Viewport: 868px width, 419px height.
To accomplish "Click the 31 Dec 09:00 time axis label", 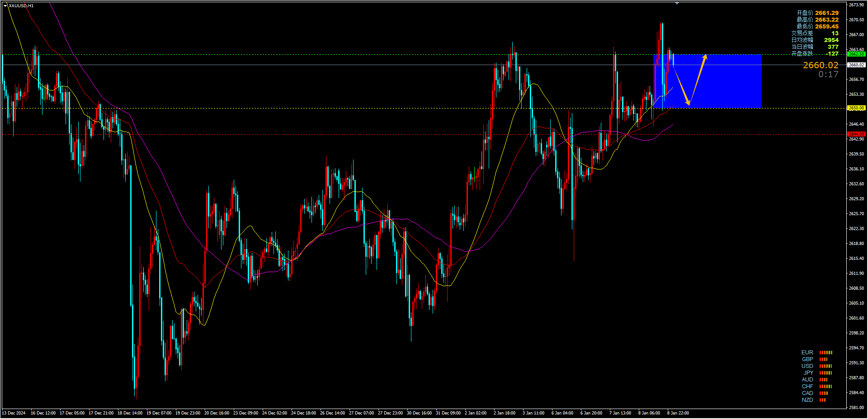I will (x=448, y=413).
